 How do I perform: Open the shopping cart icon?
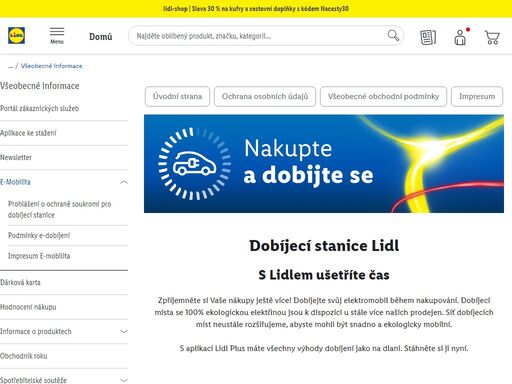click(492, 37)
